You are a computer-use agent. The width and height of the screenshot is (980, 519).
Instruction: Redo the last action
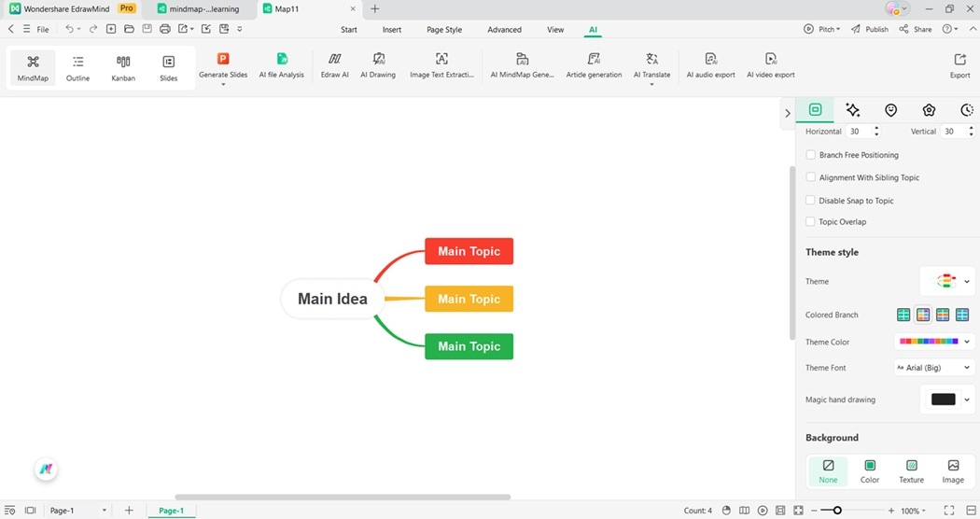(93, 29)
